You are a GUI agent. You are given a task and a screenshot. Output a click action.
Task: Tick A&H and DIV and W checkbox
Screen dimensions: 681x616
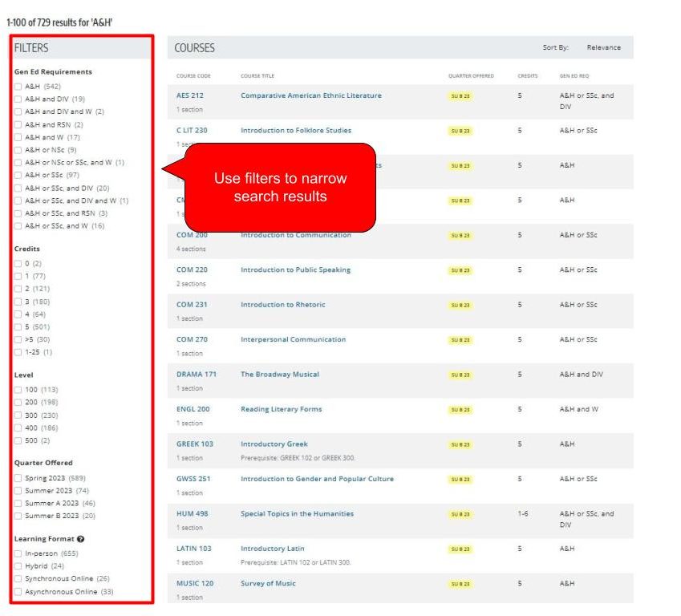(18, 111)
